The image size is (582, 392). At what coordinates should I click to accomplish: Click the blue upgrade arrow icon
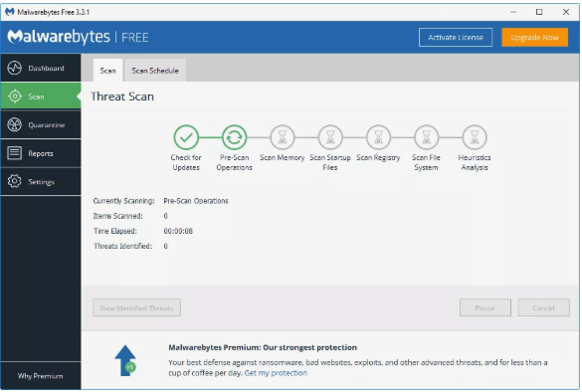pos(125,360)
